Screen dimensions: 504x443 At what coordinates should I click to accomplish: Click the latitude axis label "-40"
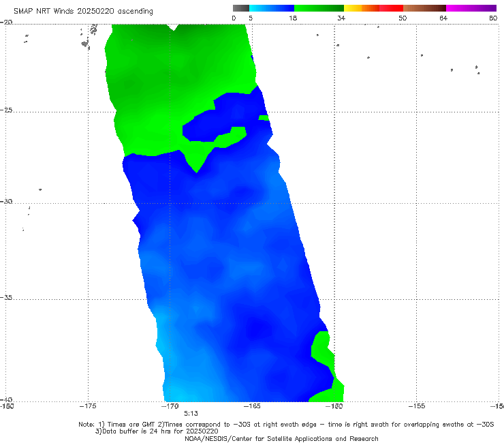[6, 399]
